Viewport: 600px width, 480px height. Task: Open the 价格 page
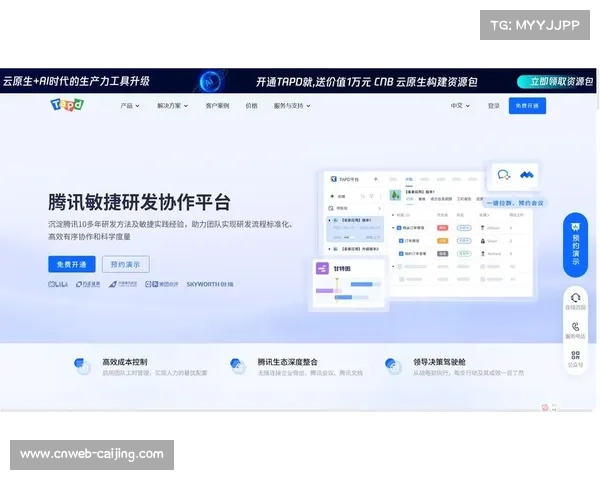(x=251, y=106)
